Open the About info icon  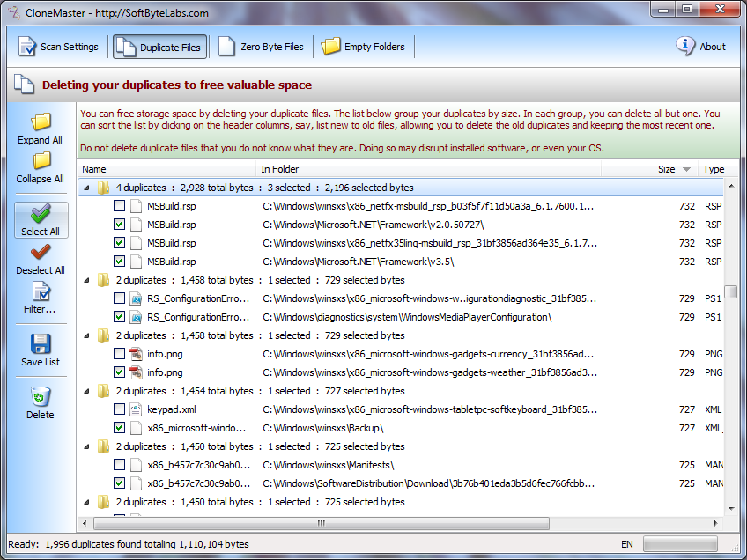pyautogui.click(x=685, y=46)
